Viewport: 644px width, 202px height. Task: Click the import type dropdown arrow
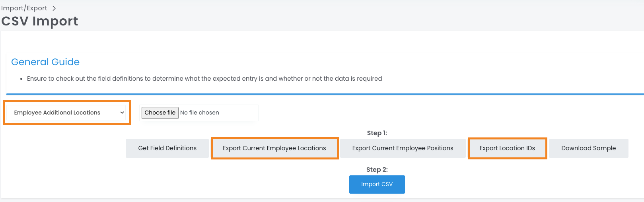[x=122, y=113]
